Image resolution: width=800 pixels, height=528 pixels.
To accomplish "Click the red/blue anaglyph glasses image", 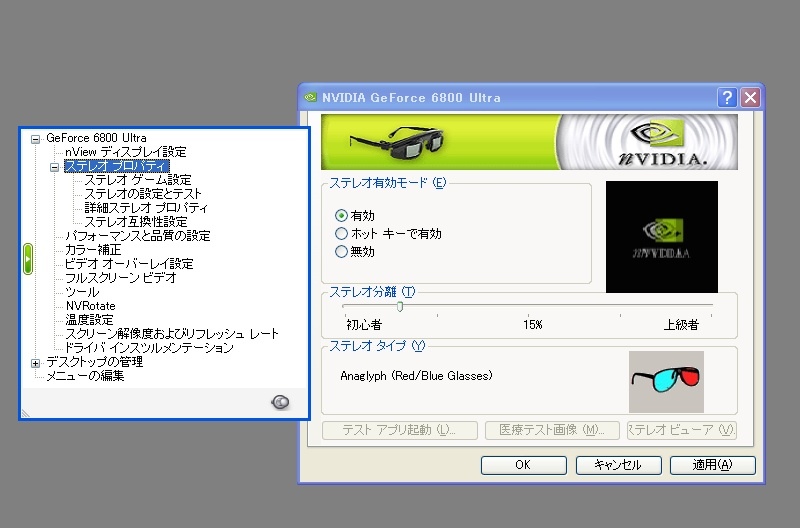I will [x=666, y=382].
